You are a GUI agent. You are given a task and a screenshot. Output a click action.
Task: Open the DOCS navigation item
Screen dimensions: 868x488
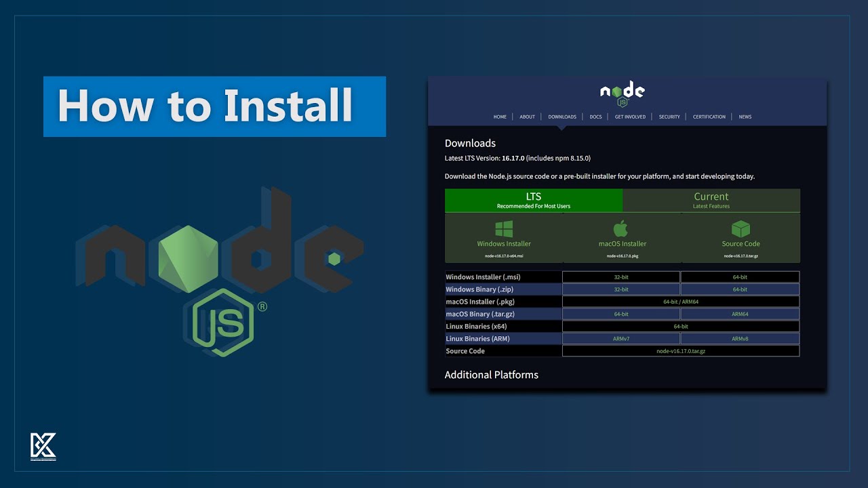coord(595,117)
